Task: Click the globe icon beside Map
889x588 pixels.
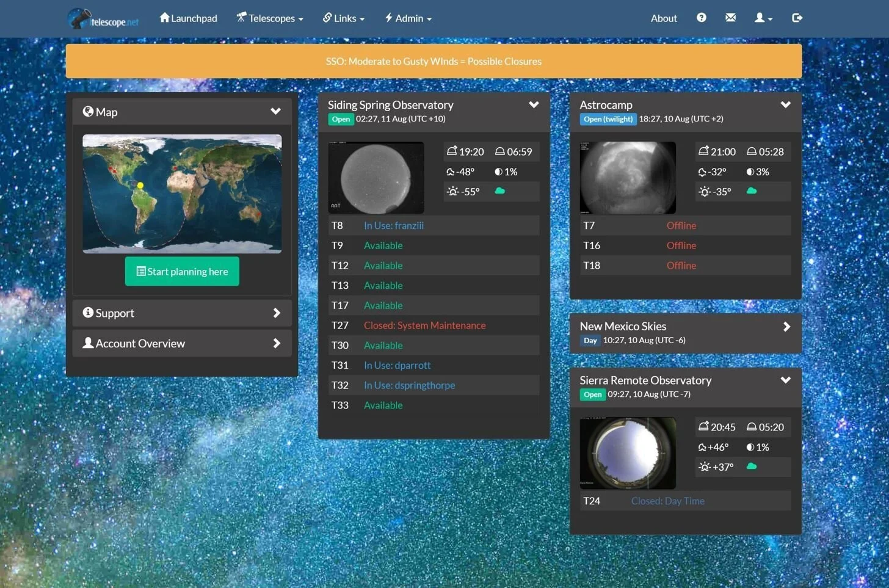Action: (87, 111)
